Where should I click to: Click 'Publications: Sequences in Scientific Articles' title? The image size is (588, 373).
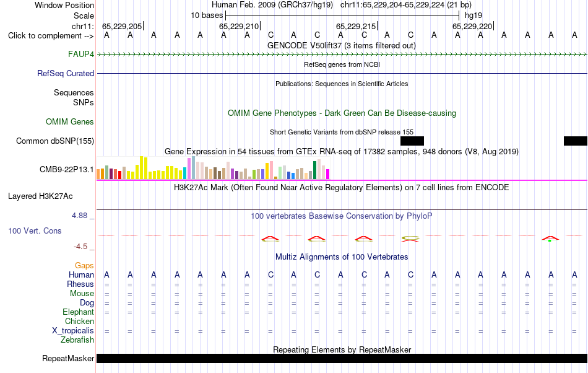342,84
